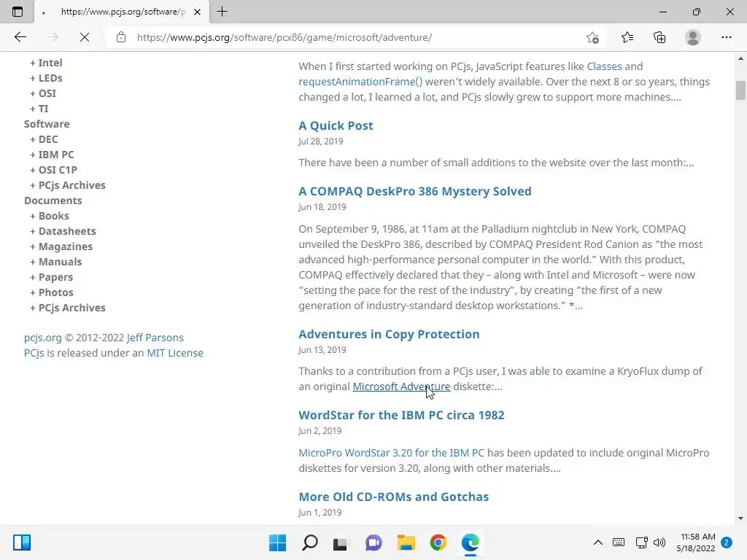
Task: Expand the Intel sidebar section
Action: [46, 63]
